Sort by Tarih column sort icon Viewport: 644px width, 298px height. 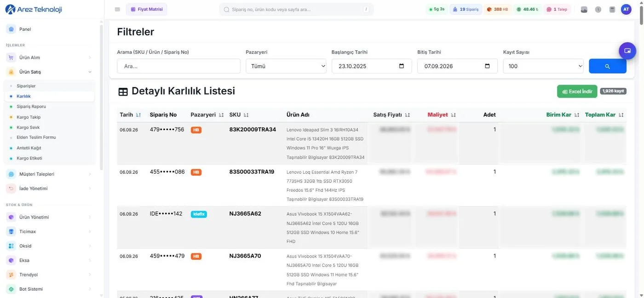[x=138, y=115]
